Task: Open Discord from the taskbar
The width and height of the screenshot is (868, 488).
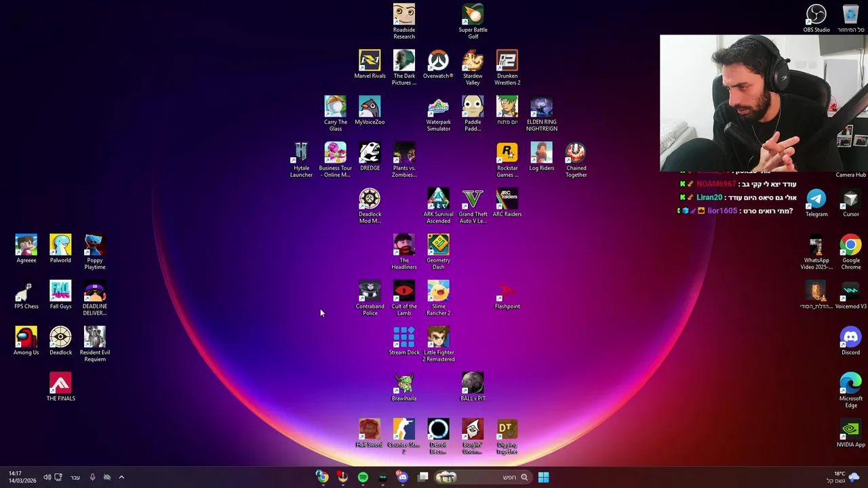Action: coord(403,477)
